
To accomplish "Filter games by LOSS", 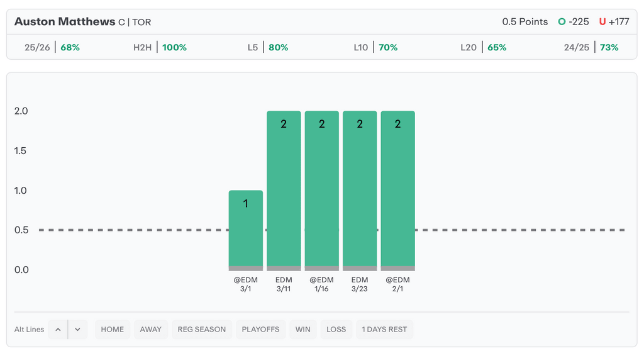I will coord(336,330).
